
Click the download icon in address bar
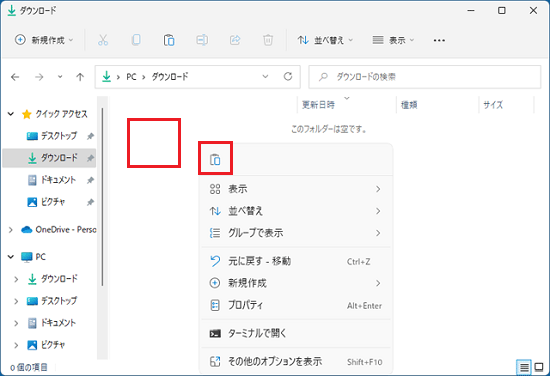tap(106, 76)
